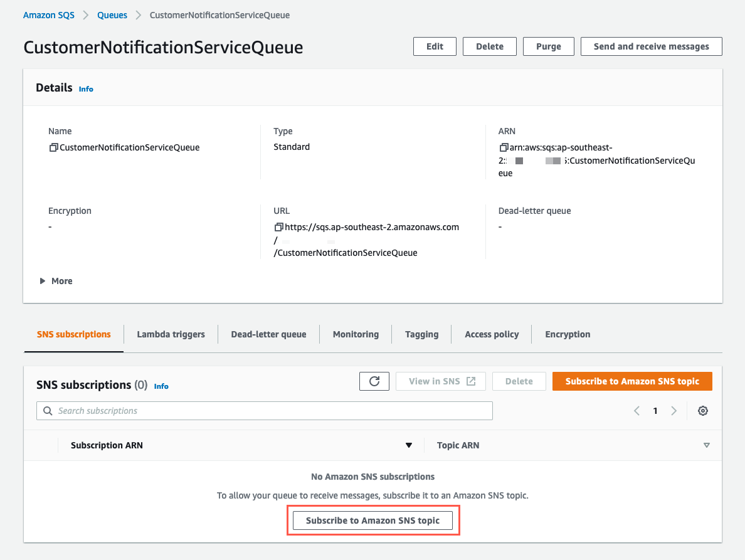Click the Standard type value
Image resolution: width=745 pixels, height=560 pixels.
(x=292, y=147)
